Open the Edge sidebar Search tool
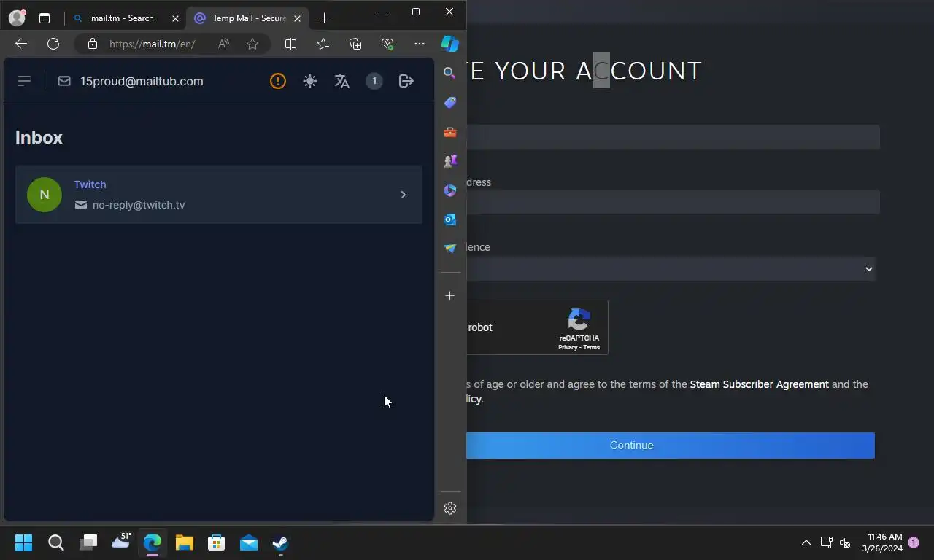The image size is (934, 560). [x=450, y=73]
